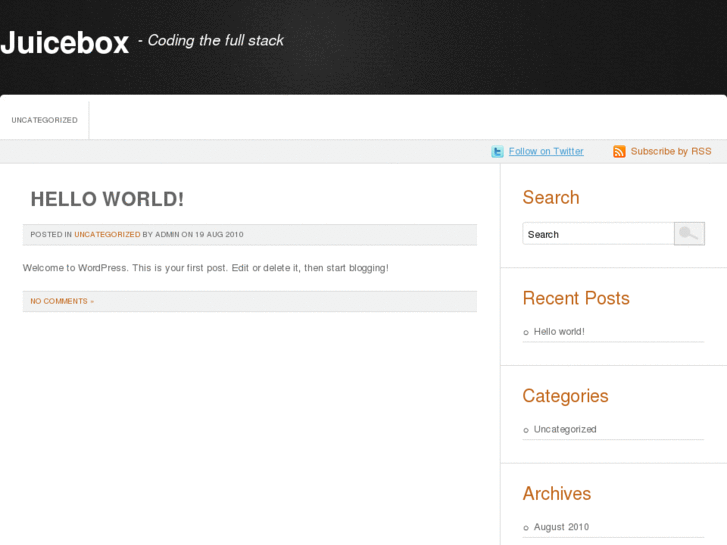
Task: Click the orange Search sidebar heading
Action: [x=551, y=198]
